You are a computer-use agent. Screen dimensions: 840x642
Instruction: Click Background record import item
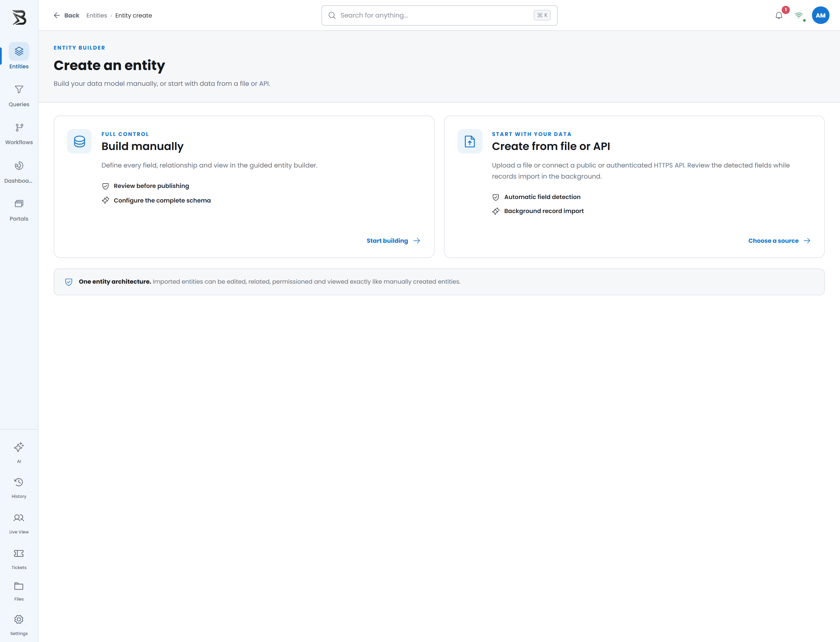[538, 211]
